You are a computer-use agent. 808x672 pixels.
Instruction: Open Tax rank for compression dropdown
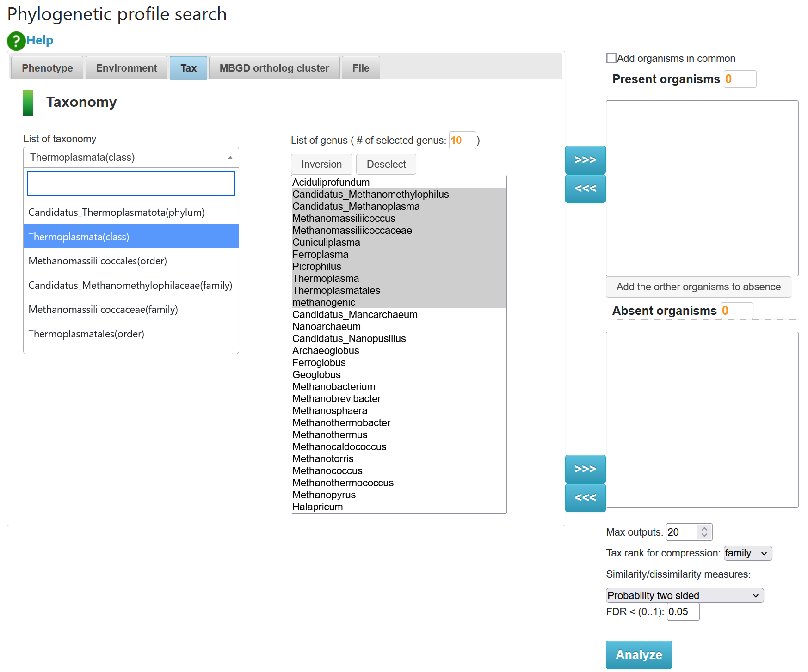tap(747, 553)
